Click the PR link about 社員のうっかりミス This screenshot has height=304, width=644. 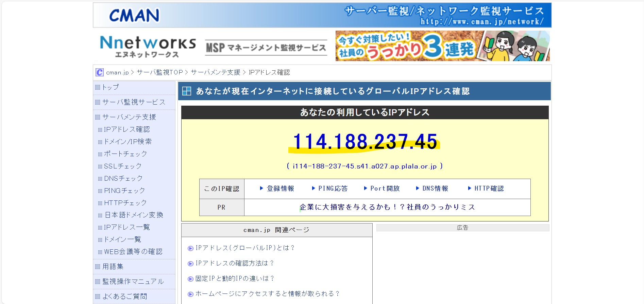coord(387,207)
